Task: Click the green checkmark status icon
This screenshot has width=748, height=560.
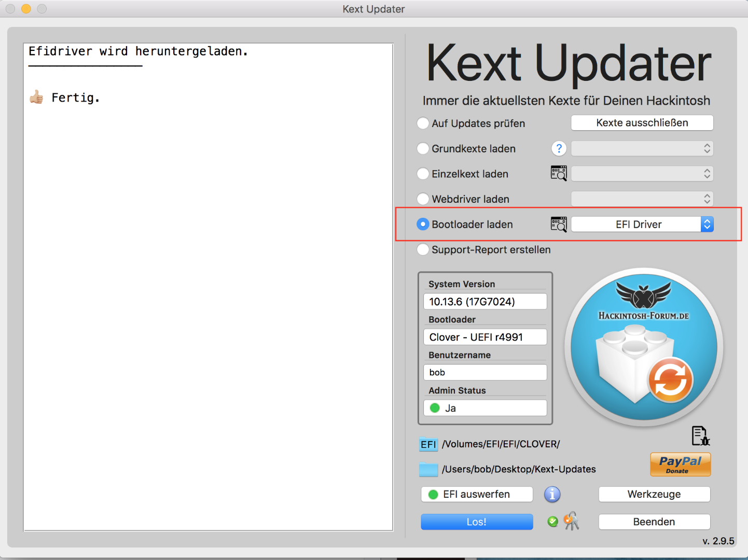Action: [553, 521]
